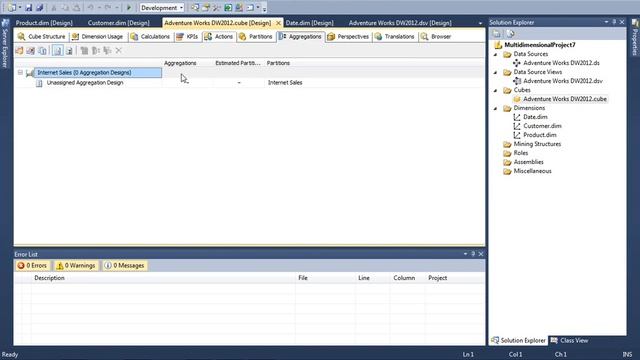Select the Assemblies folder

tap(528, 162)
